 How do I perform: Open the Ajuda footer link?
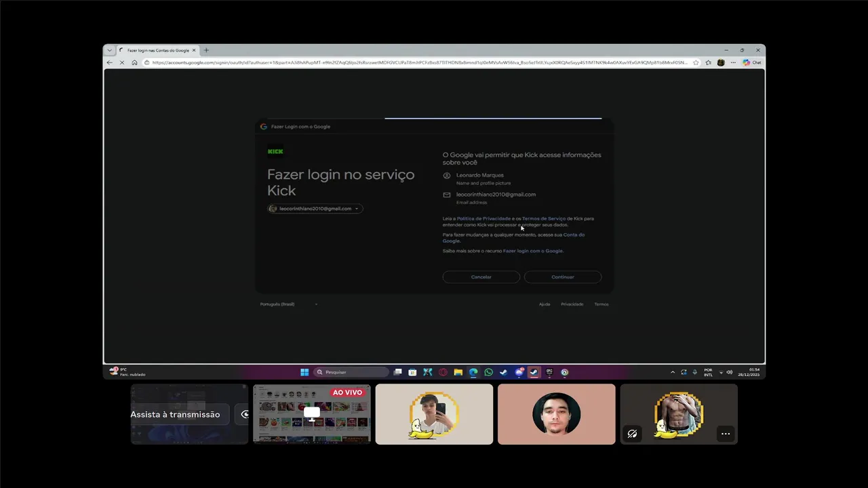tap(545, 304)
